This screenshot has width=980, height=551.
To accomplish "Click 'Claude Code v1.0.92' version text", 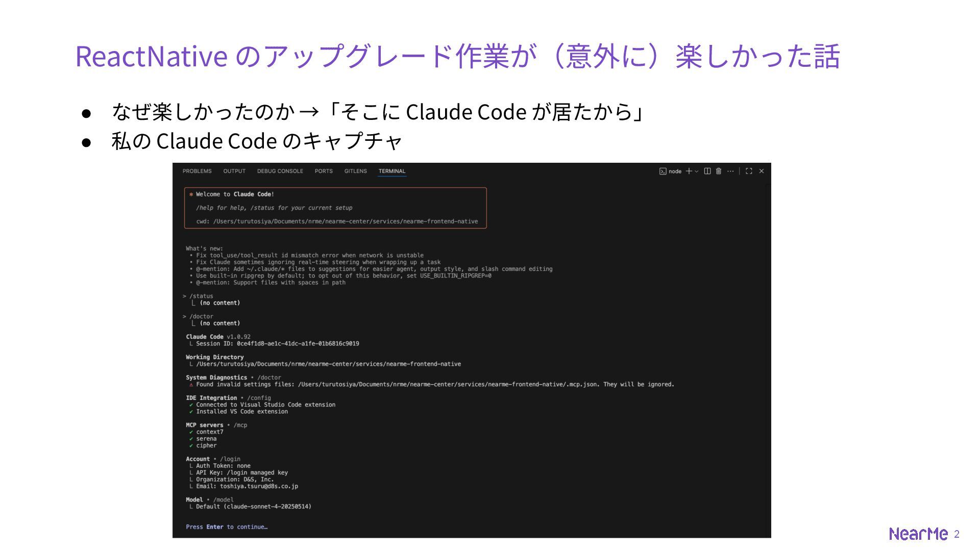I will coord(218,337).
